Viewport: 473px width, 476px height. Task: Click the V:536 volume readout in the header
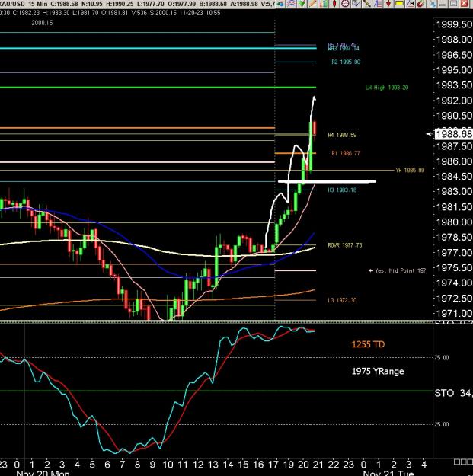[138, 13]
